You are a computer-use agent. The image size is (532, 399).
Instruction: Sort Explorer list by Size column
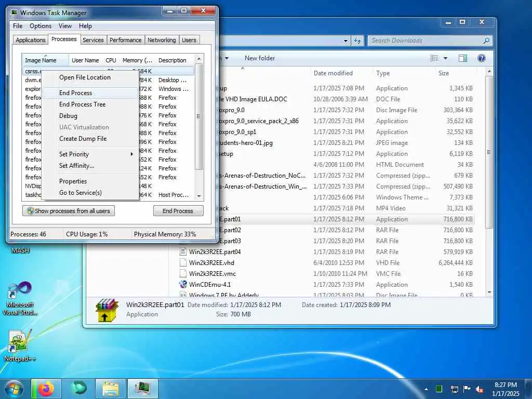coord(456,73)
